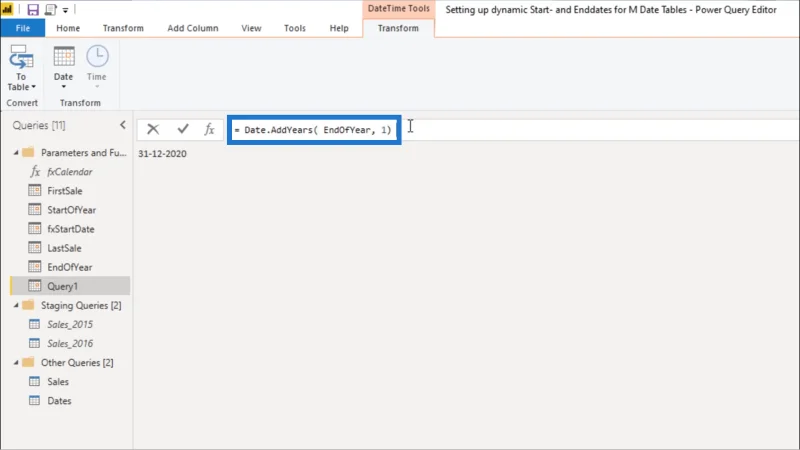This screenshot has width=800, height=450.
Task: Collapse the Queries pane with arrow
Action: pyautogui.click(x=122, y=124)
